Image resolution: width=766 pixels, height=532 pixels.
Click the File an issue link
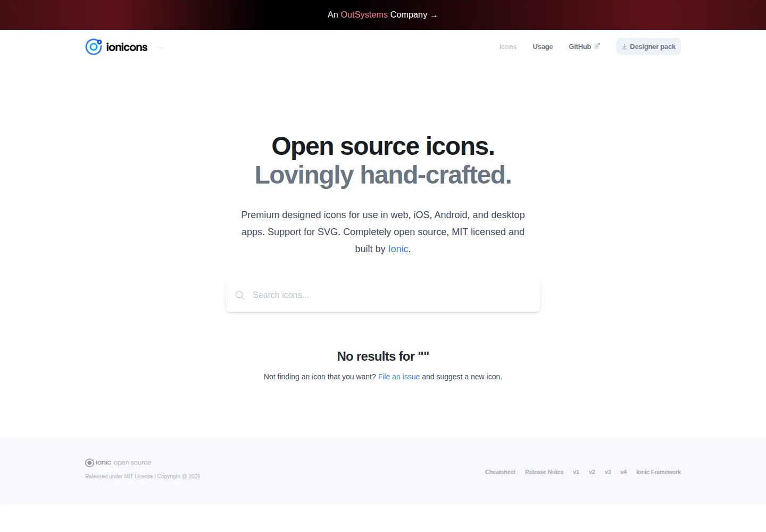click(x=399, y=377)
